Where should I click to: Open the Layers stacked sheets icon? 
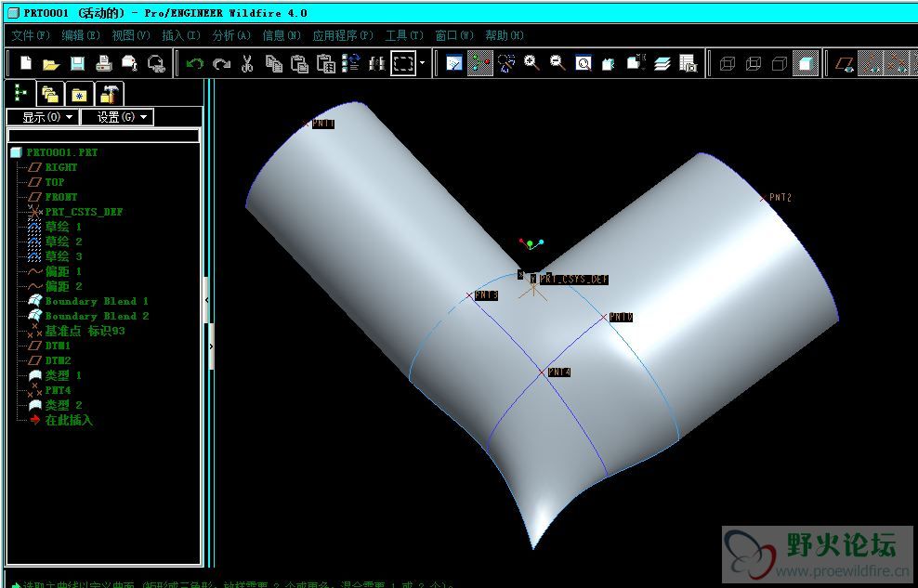662,62
